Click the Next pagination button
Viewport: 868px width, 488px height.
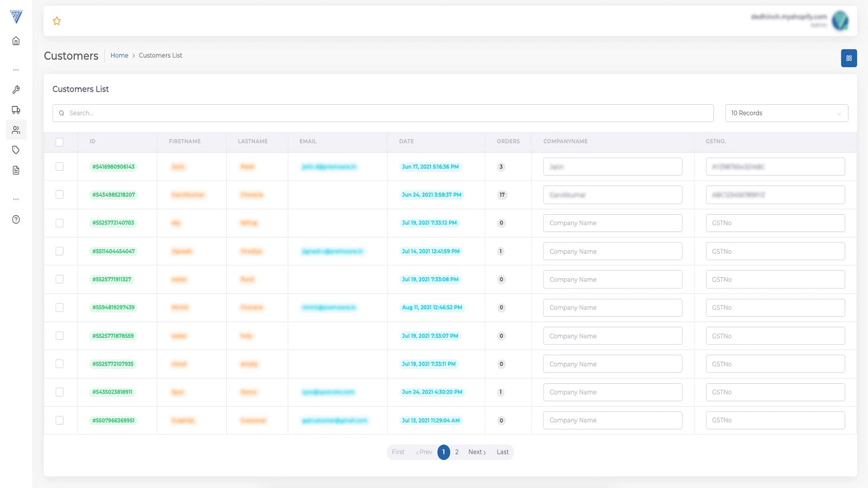pyautogui.click(x=477, y=452)
